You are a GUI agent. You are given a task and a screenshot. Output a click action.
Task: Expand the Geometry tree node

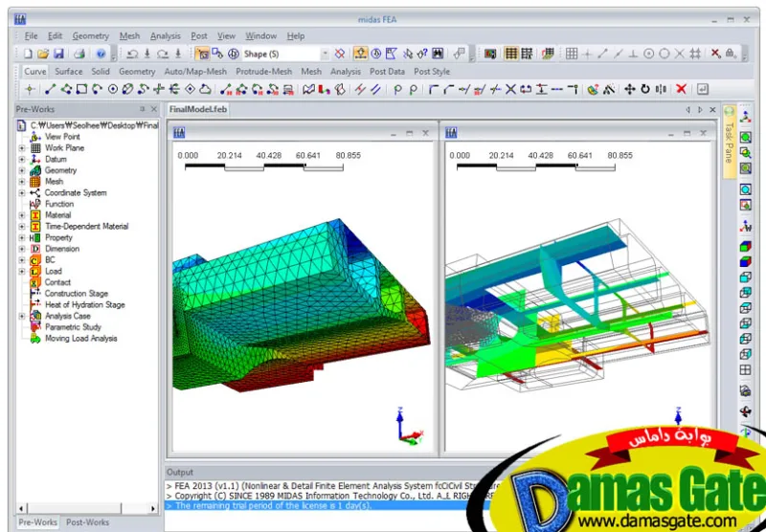21,170
